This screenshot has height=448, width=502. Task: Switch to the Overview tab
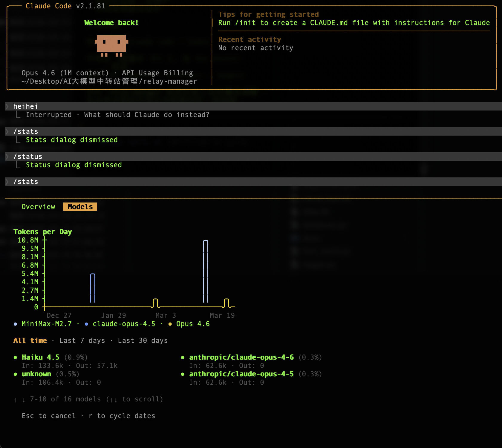38,207
